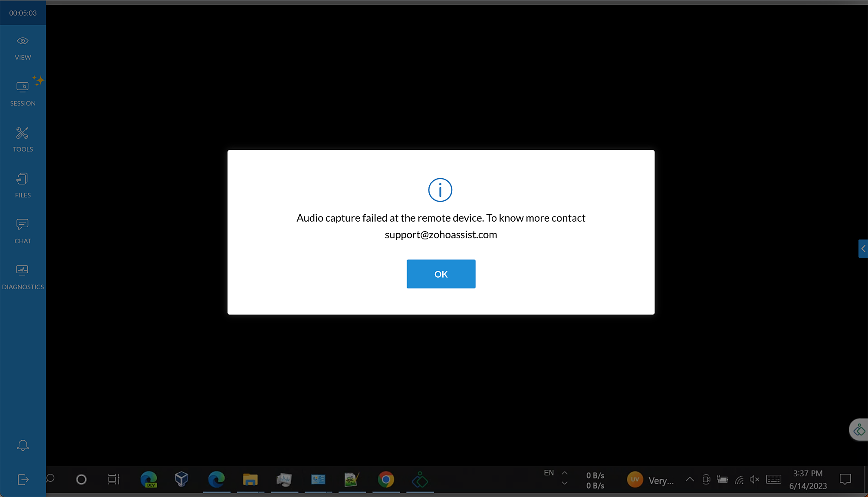
Task: Click the EN language indicator
Action: point(549,473)
